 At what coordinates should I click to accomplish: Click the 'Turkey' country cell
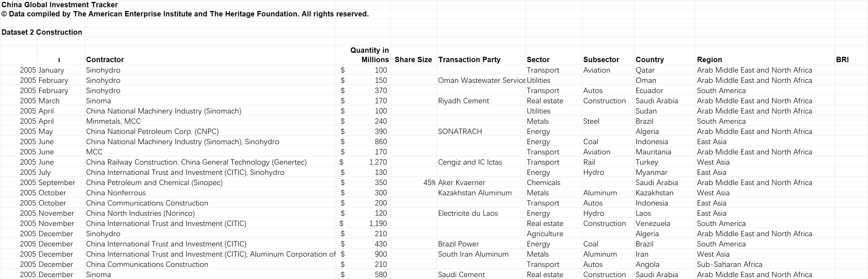647,163
